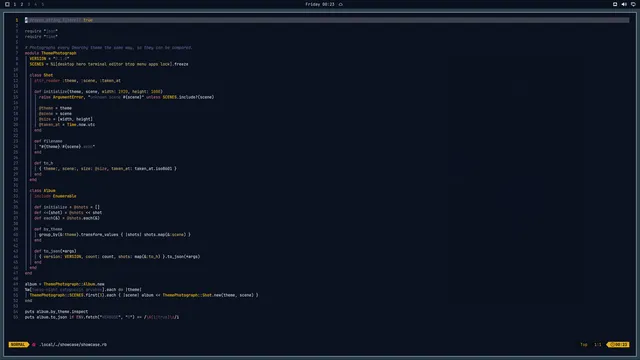
Task: Click the update indicator icon beside the clock
Action: 341,4
